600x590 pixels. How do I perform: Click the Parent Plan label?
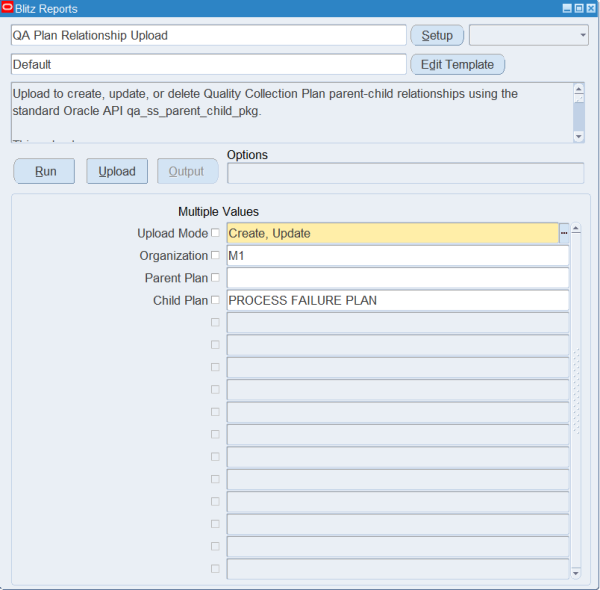click(x=176, y=278)
